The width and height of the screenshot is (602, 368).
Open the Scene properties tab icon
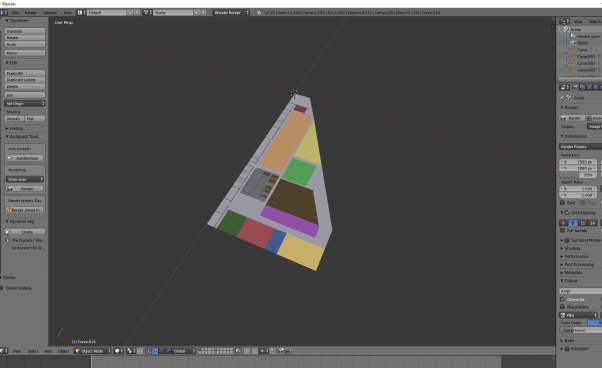point(589,87)
